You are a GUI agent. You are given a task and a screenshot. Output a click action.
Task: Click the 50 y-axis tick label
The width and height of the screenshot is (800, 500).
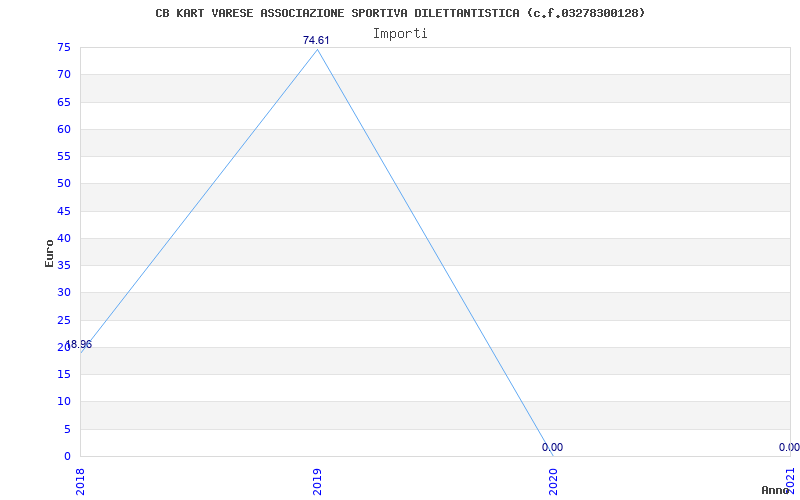[64, 184]
